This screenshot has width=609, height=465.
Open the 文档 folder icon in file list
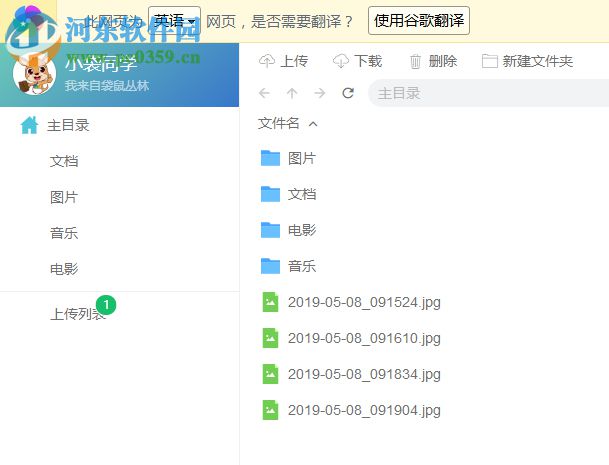coord(270,194)
